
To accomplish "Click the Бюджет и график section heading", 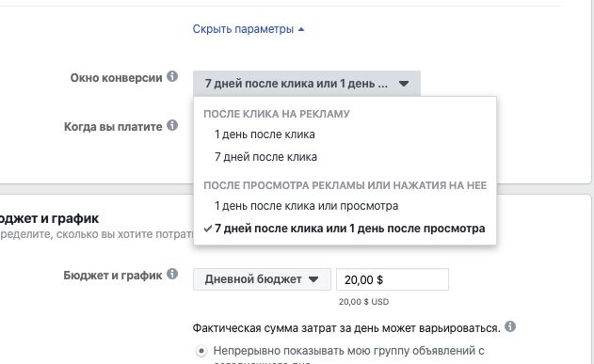I will pos(50,218).
